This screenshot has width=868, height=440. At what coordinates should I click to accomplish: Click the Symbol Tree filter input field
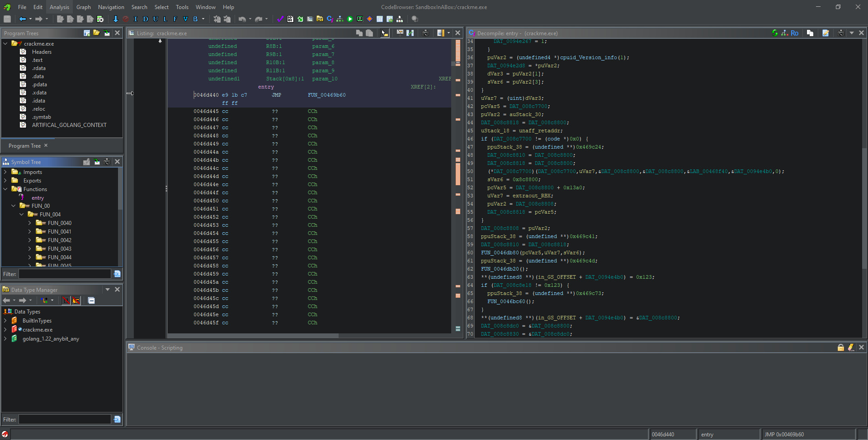tap(65, 274)
